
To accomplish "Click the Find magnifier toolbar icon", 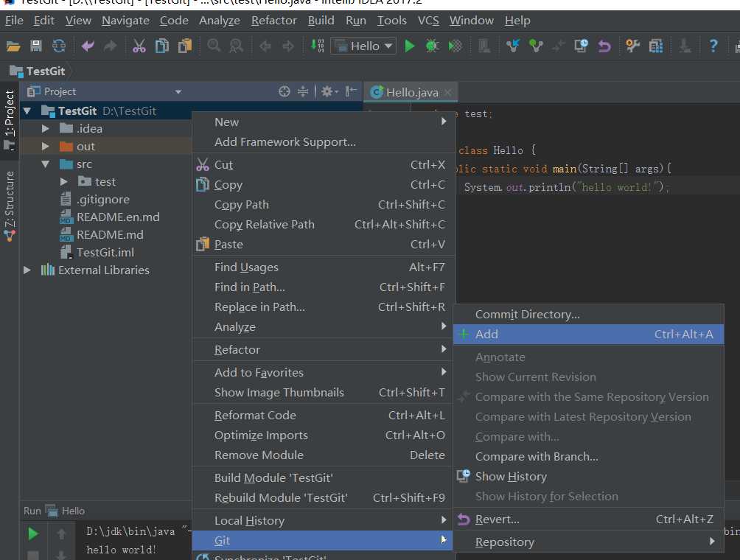I will point(214,46).
